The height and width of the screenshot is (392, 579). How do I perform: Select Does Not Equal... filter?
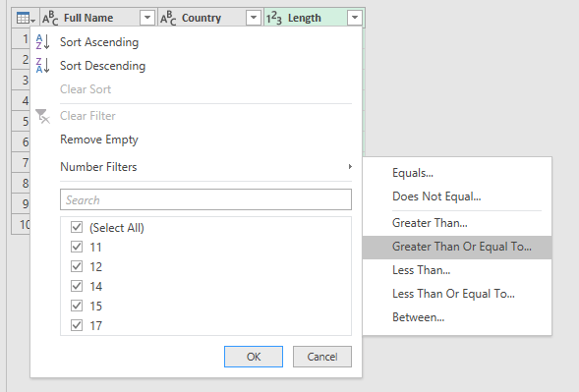[x=457, y=196]
